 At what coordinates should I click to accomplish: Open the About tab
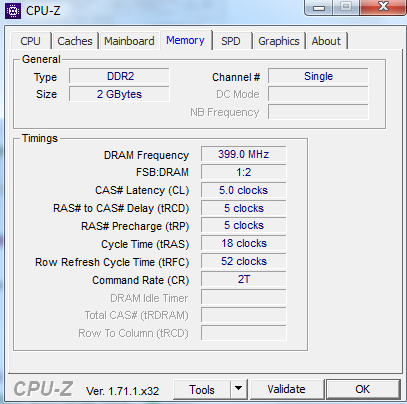[x=326, y=41]
